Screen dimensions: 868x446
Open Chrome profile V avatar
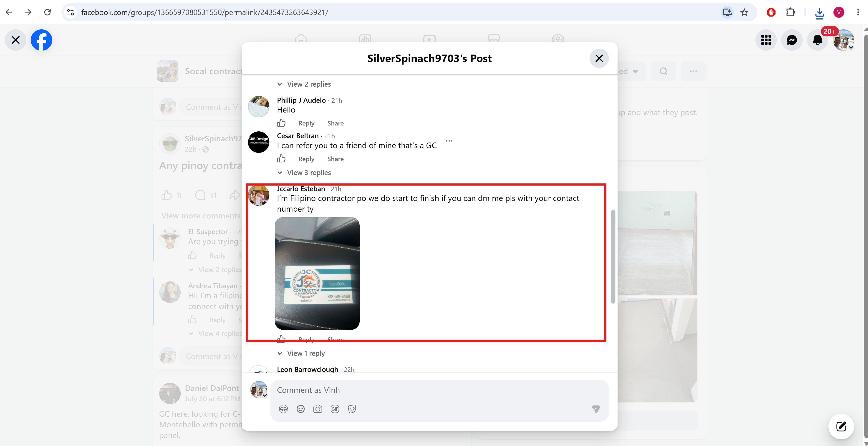839,13
